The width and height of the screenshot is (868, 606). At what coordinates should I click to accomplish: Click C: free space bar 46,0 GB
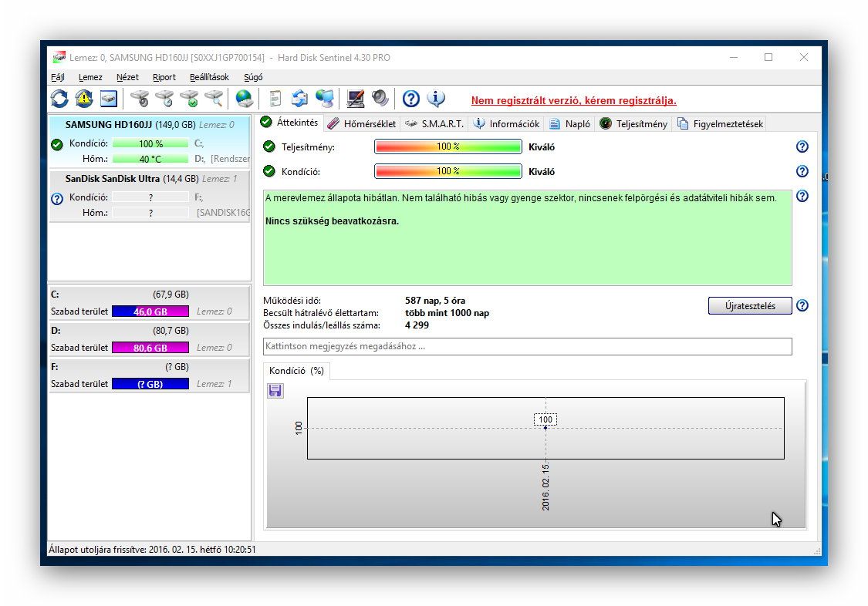pos(150,311)
